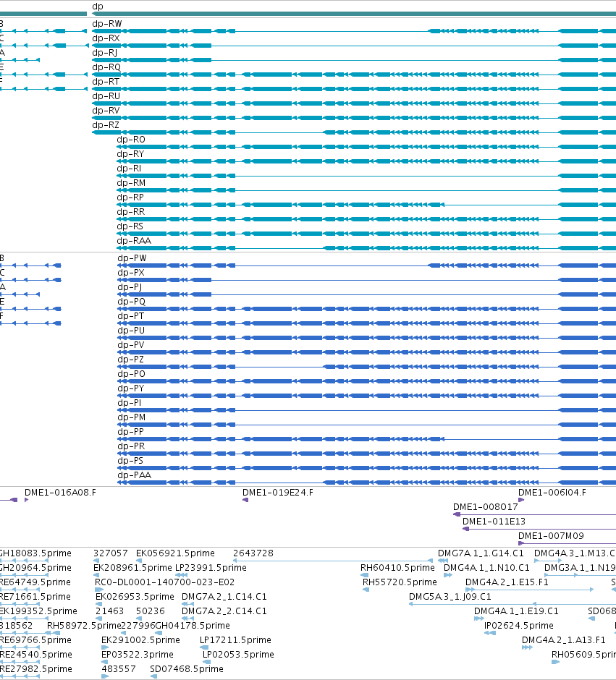Select the dp-RP transcript label
Viewport: 616px width, 680px height.
tap(130, 197)
